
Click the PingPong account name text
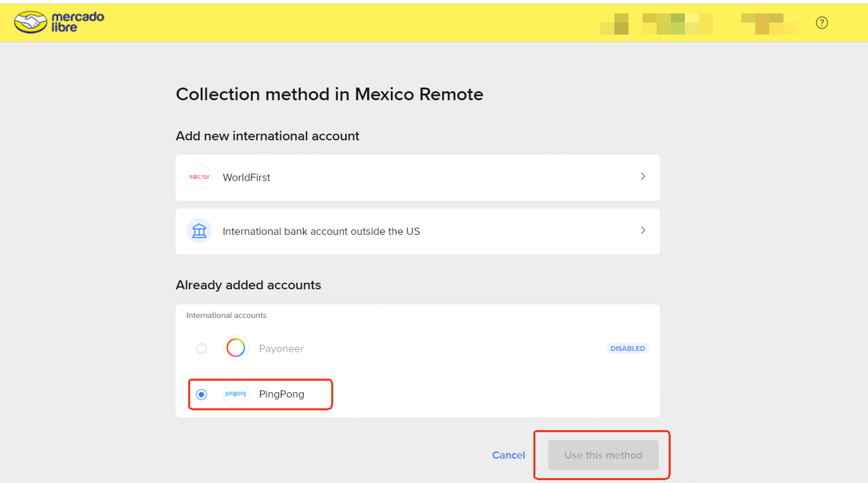pyautogui.click(x=282, y=394)
